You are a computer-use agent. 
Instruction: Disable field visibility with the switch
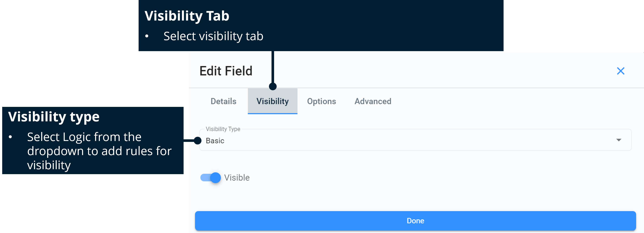coord(211,178)
